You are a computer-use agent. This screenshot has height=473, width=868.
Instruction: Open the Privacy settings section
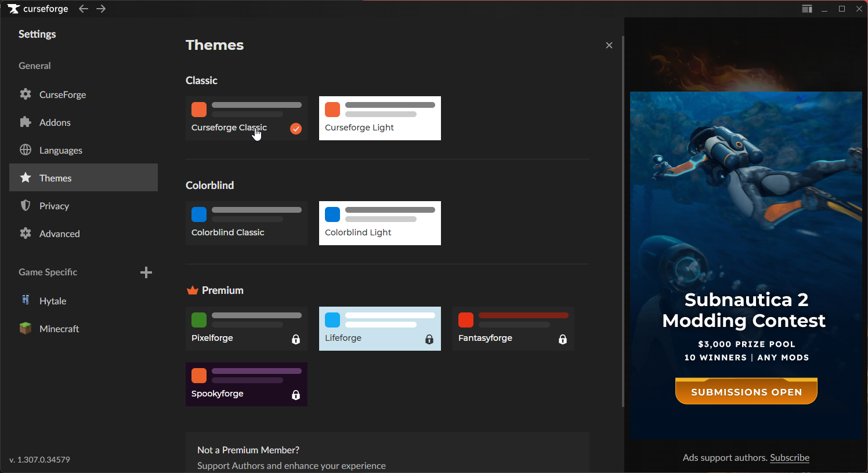click(x=84, y=205)
